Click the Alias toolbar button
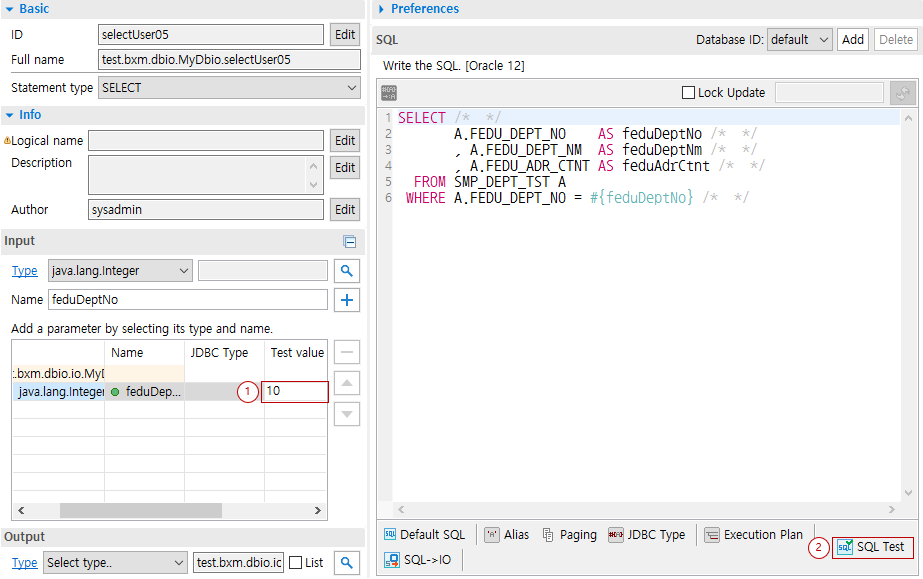923x579 pixels. click(507, 534)
